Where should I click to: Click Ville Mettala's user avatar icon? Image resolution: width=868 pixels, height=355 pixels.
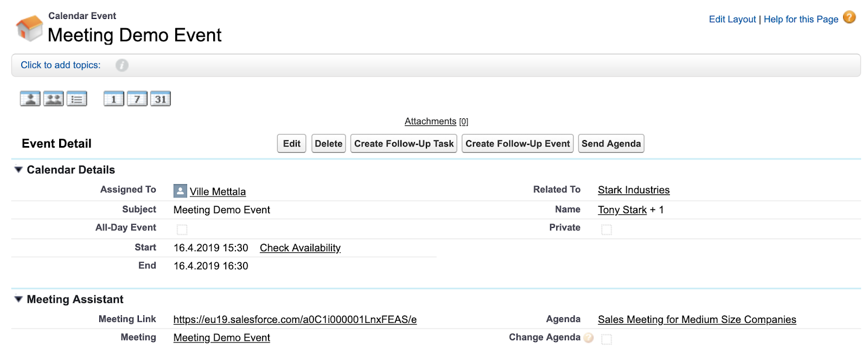coord(180,191)
